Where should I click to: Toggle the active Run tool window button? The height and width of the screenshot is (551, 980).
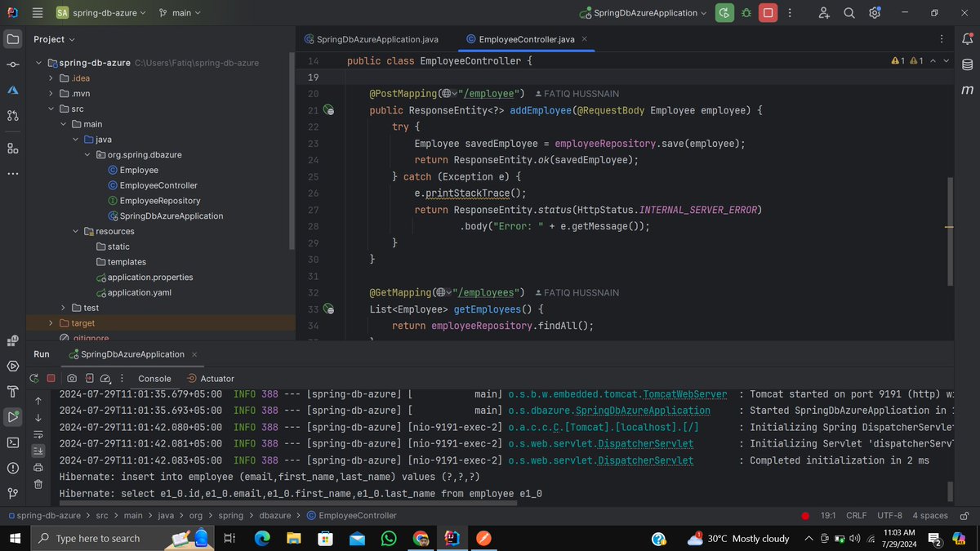pos(13,417)
